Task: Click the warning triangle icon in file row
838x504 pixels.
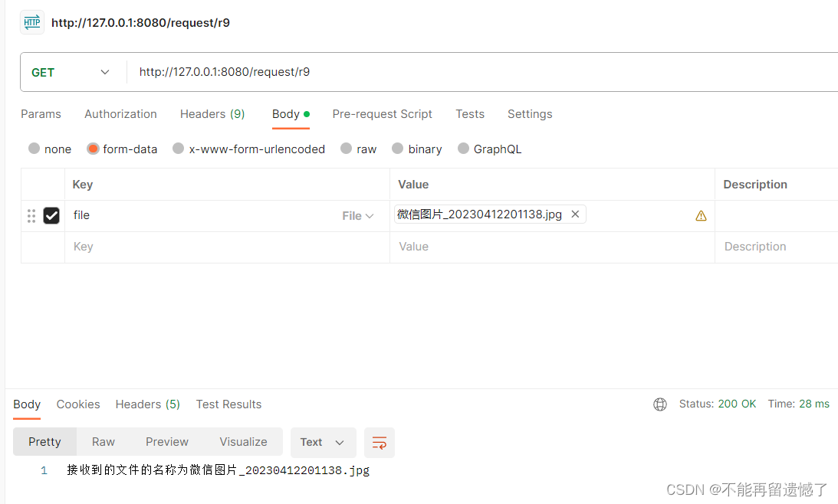Action: coord(701,216)
